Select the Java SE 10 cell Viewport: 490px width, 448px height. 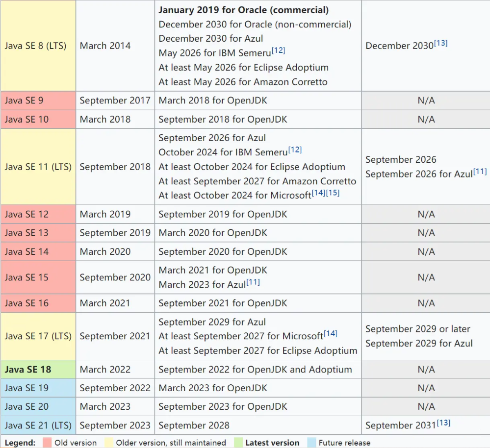click(x=38, y=119)
